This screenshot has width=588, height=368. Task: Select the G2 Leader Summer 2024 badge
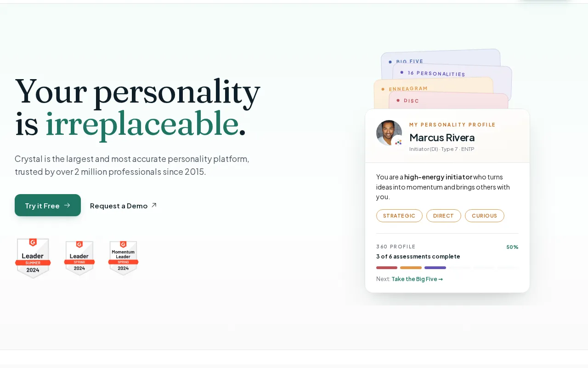click(33, 258)
